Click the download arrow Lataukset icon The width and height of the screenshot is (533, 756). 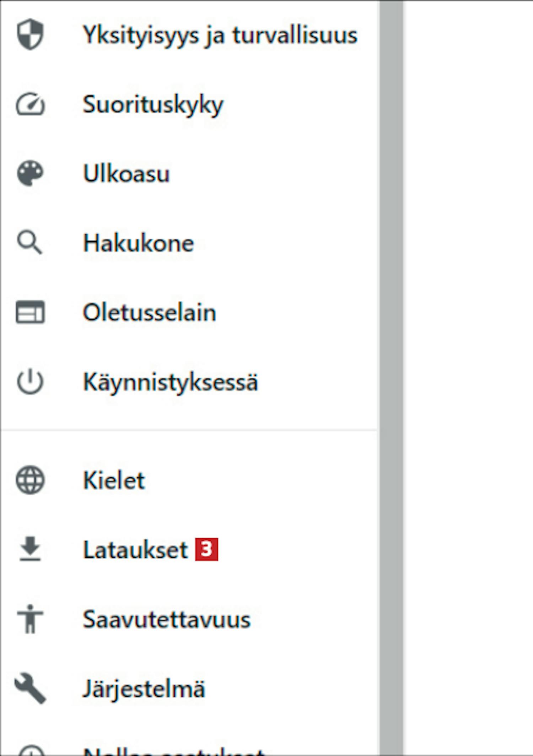click(x=30, y=549)
